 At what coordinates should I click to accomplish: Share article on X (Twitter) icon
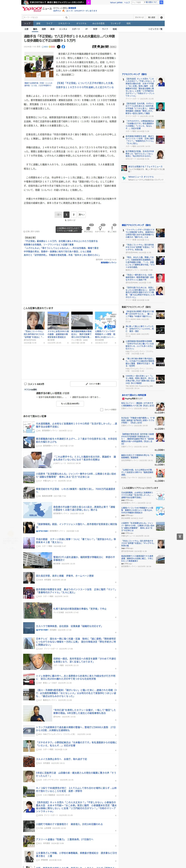click(x=59, y=47)
